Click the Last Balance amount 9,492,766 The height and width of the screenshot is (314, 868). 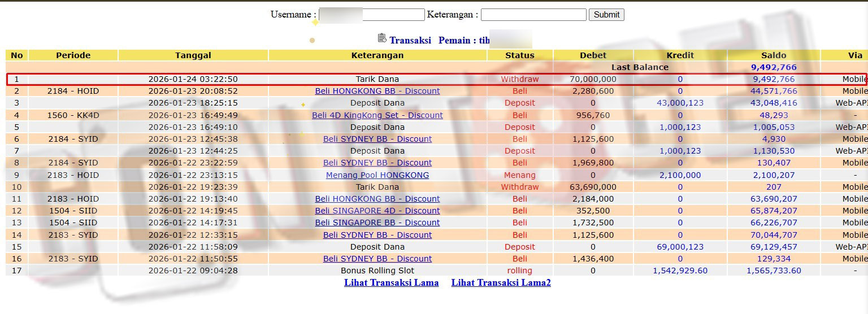(773, 67)
